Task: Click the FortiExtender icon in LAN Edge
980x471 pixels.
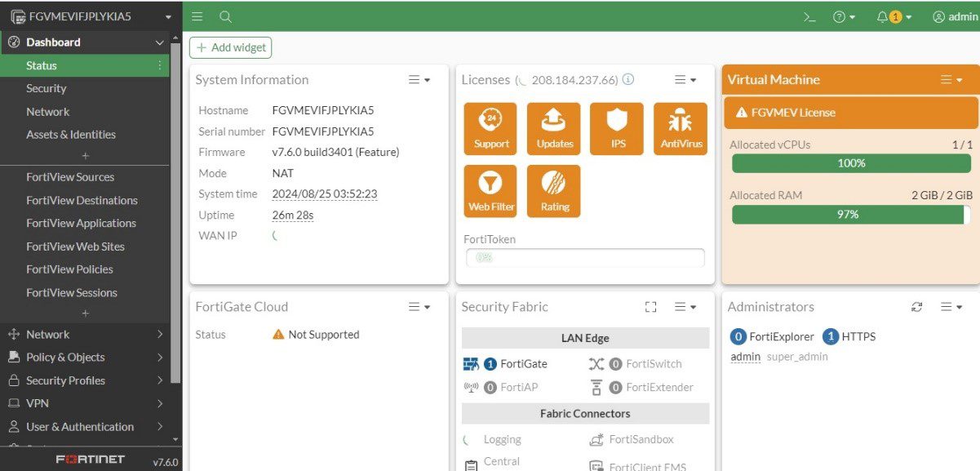Action: coord(596,388)
